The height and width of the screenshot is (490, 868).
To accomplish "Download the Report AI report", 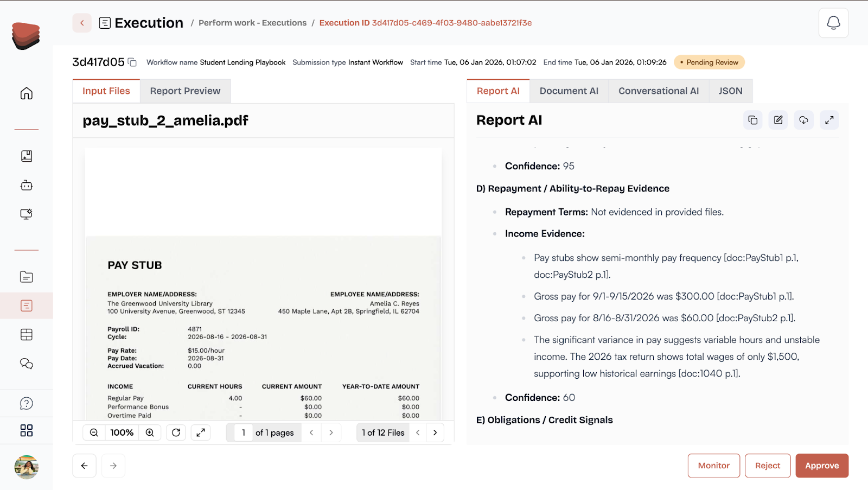I will click(803, 120).
